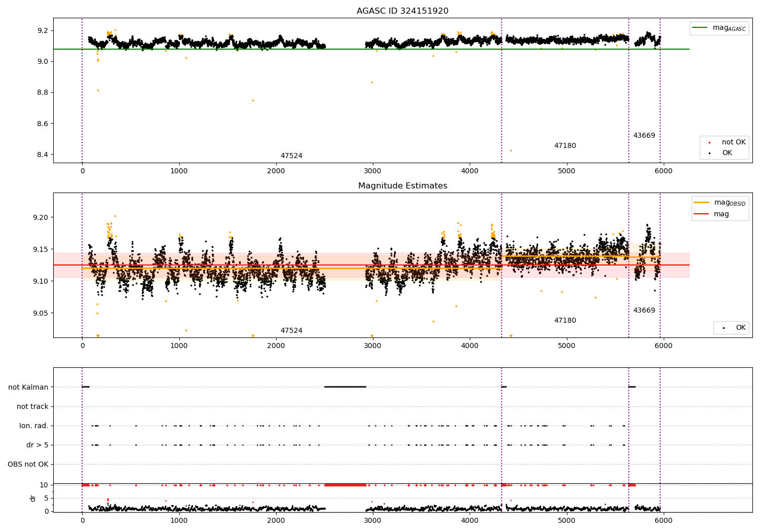Click the 'Magnitude Estimates' panel title

(402, 186)
